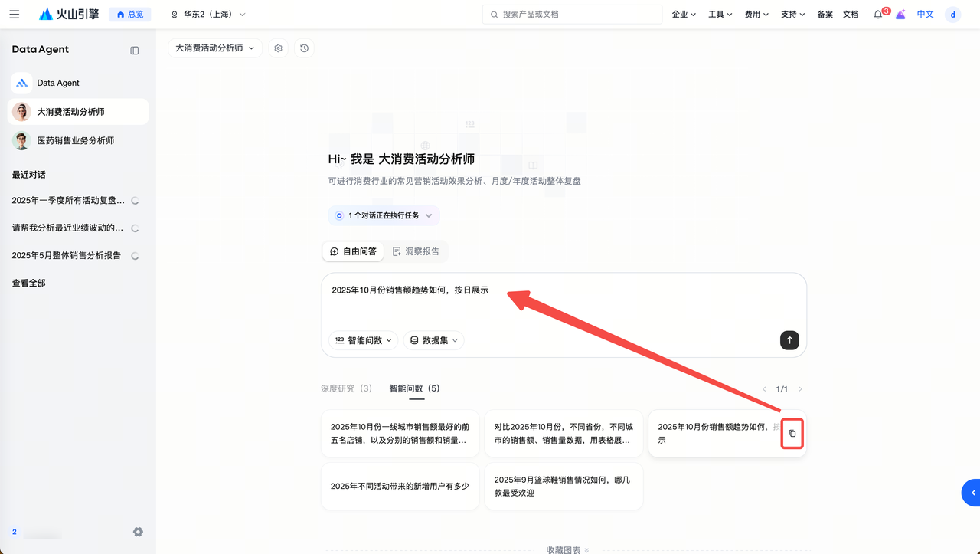Switch language via 中文

pyautogui.click(x=926, y=15)
